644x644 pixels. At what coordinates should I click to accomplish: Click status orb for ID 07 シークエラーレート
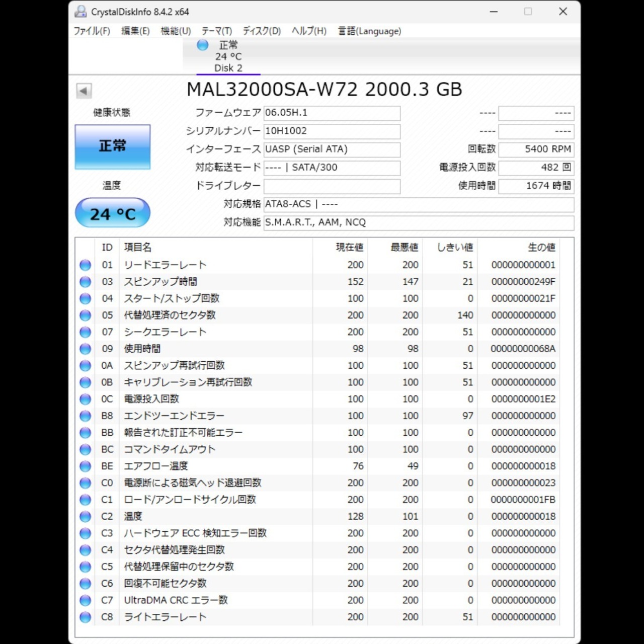(85, 332)
